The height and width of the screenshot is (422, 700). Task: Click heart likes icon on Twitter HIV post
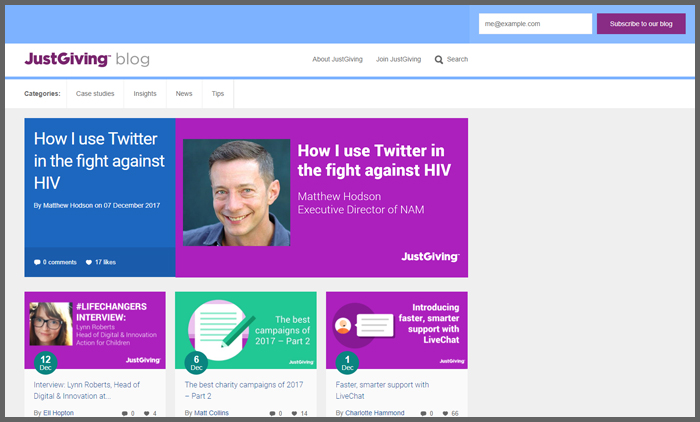(89, 262)
